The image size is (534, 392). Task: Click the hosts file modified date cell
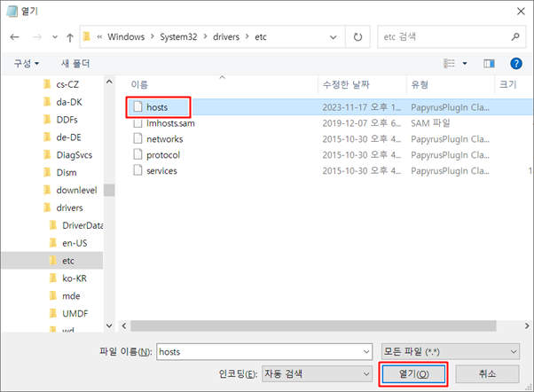click(x=362, y=107)
